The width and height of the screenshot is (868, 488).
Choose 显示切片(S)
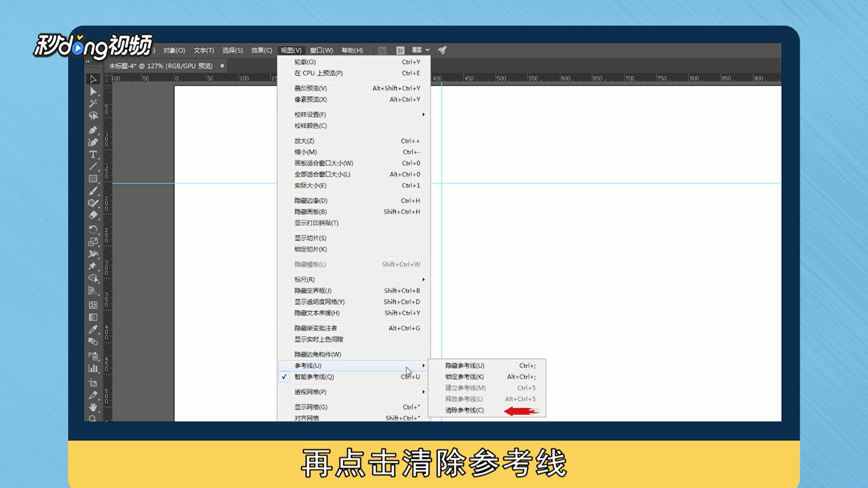(x=354, y=238)
